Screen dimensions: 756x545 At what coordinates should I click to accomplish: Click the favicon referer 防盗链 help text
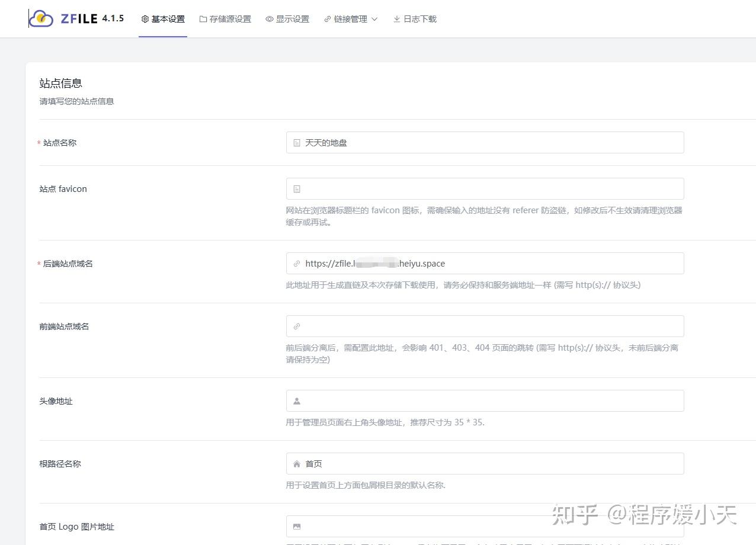[484, 216]
